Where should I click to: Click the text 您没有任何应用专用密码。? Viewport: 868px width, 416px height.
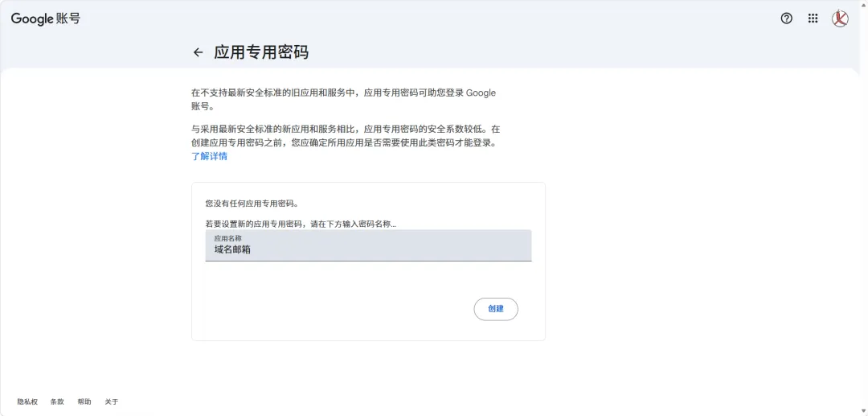(x=252, y=204)
